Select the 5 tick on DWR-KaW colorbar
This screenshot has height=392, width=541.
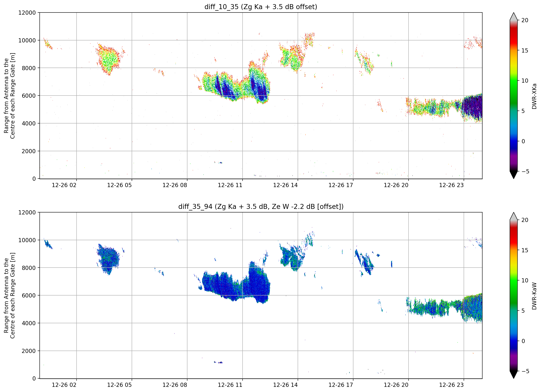coord(523,311)
